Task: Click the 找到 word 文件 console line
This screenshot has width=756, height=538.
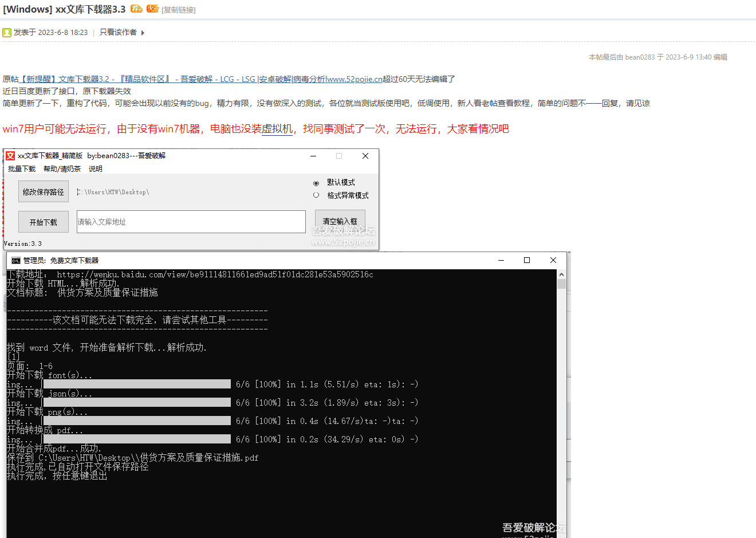Action: 107,348
